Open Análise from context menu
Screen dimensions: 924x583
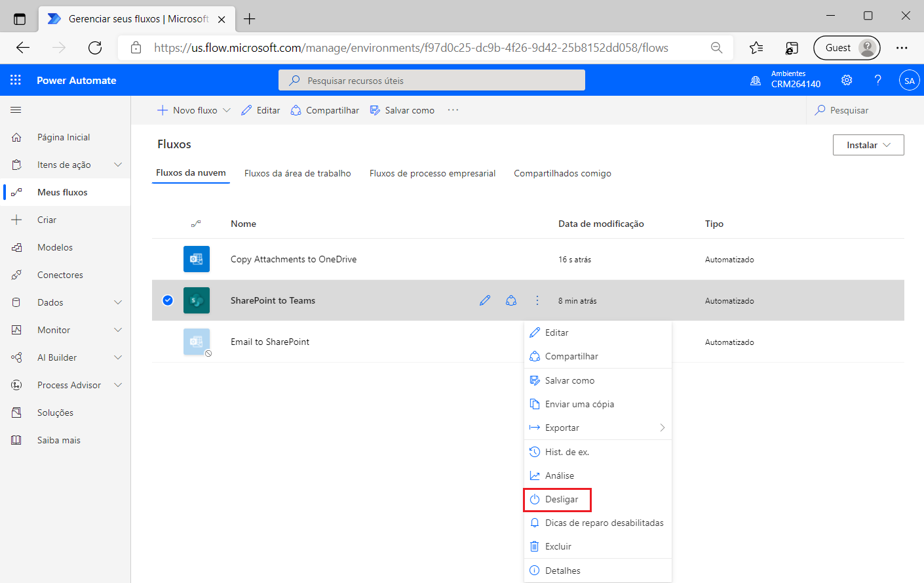point(598,475)
